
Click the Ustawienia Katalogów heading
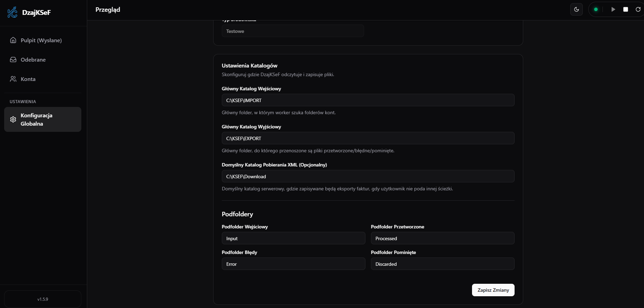coord(250,65)
